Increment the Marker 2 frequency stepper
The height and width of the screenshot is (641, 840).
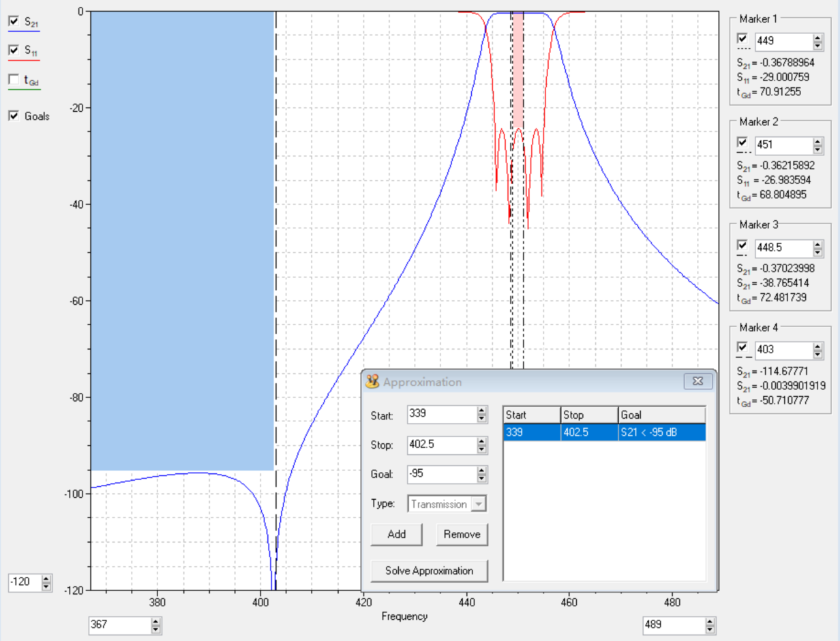[x=818, y=142]
